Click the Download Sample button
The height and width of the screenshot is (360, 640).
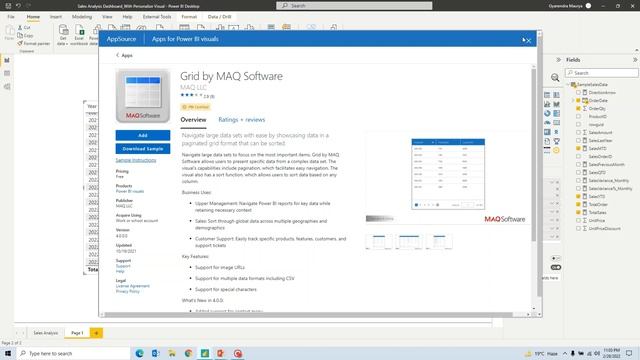click(143, 149)
